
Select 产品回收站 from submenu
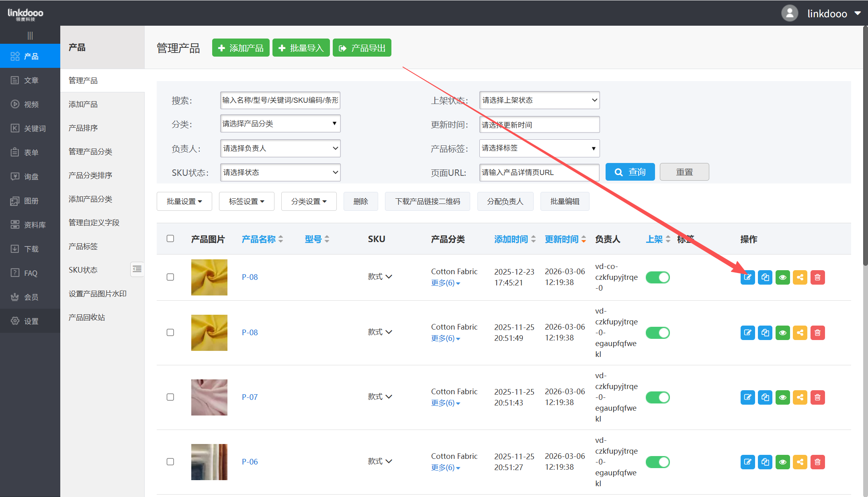[87, 318]
